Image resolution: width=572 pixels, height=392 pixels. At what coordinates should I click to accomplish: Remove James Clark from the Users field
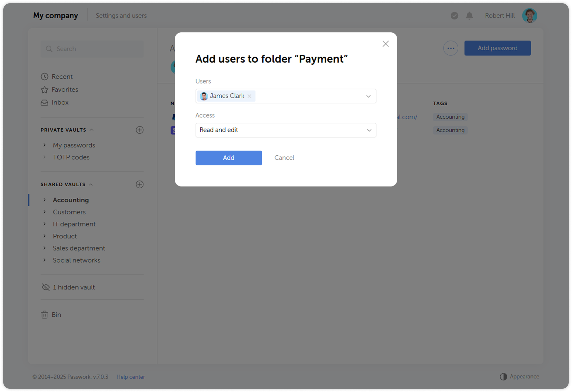[249, 96]
